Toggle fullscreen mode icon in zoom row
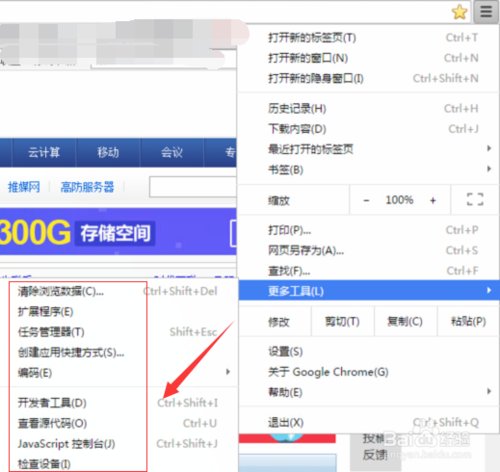Viewport: 500px width, 472px height. [475, 199]
